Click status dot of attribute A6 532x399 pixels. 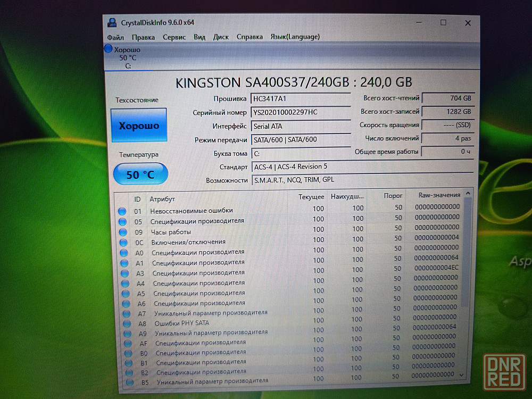pos(126,304)
